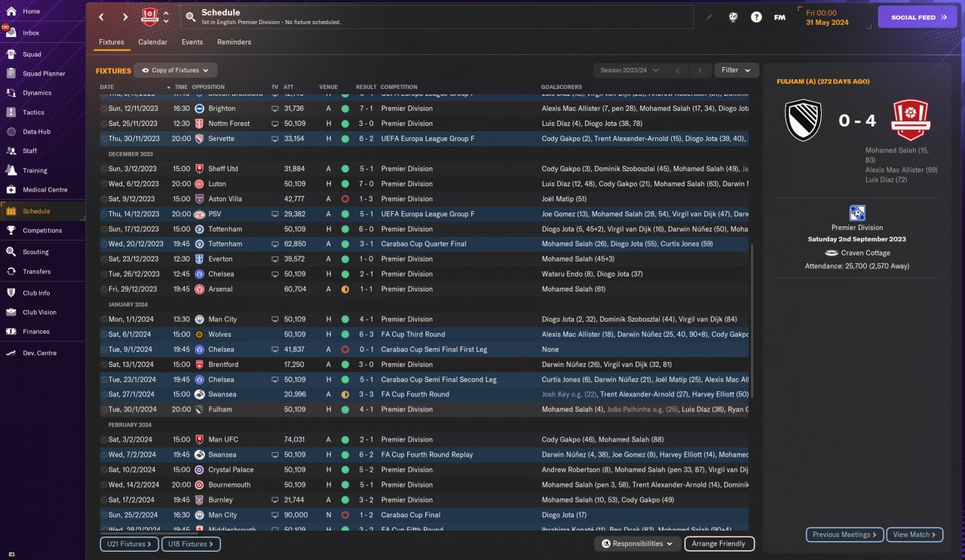The height and width of the screenshot is (560, 965).
Task: Click the View Match button
Action: [x=914, y=534]
